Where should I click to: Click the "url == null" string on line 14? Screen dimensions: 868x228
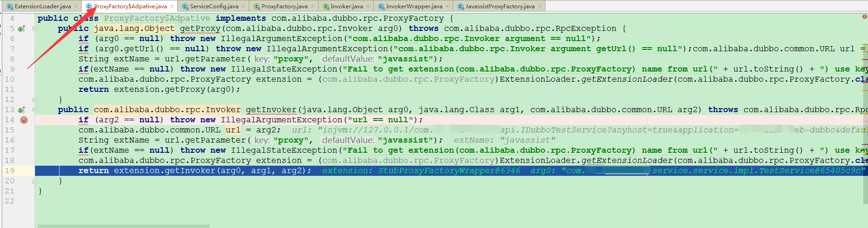click(x=380, y=120)
